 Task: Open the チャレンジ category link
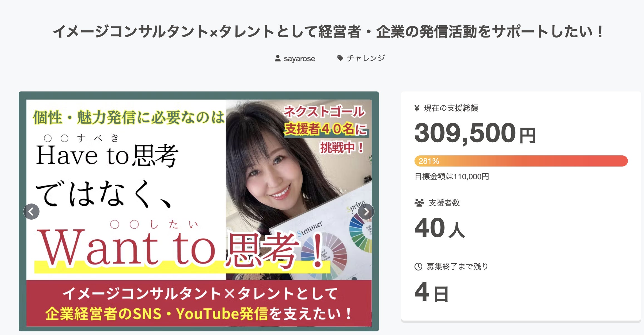366,58
